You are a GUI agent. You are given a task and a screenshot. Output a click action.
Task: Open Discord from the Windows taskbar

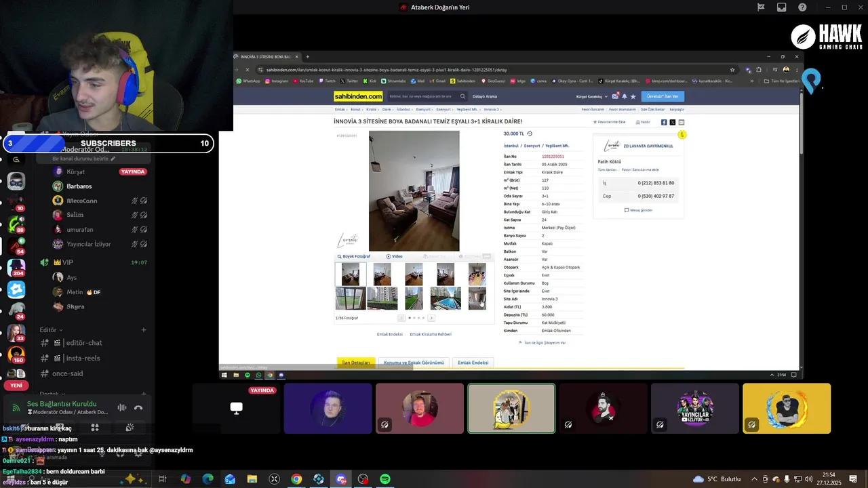[x=341, y=479]
